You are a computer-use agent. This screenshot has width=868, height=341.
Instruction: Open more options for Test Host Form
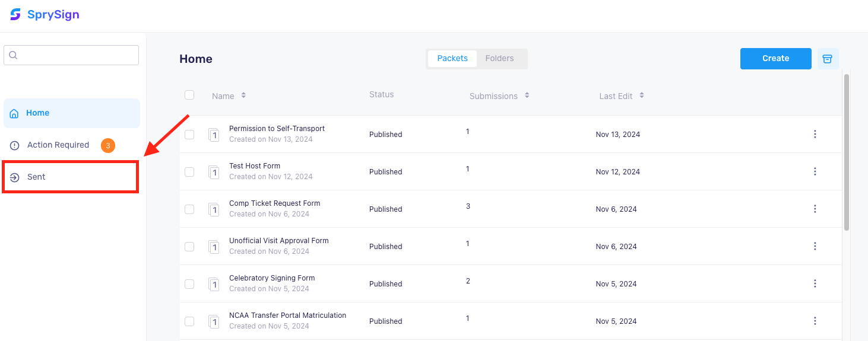[815, 172]
